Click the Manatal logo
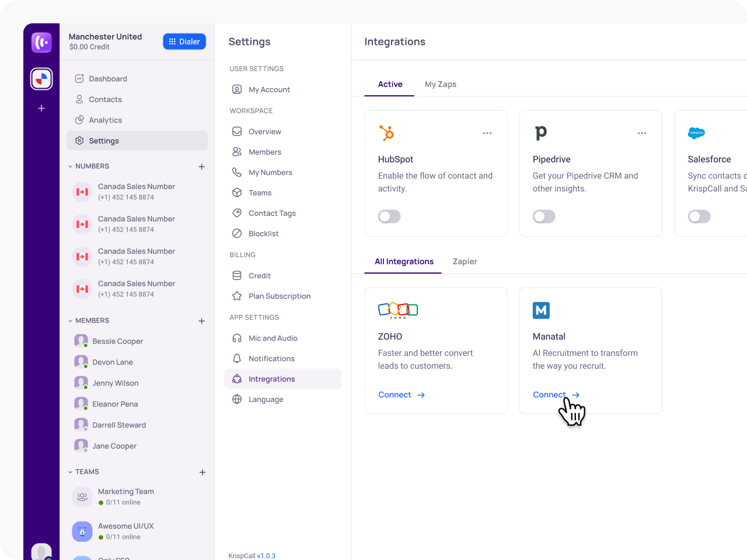The width and height of the screenshot is (747, 560). click(x=542, y=310)
